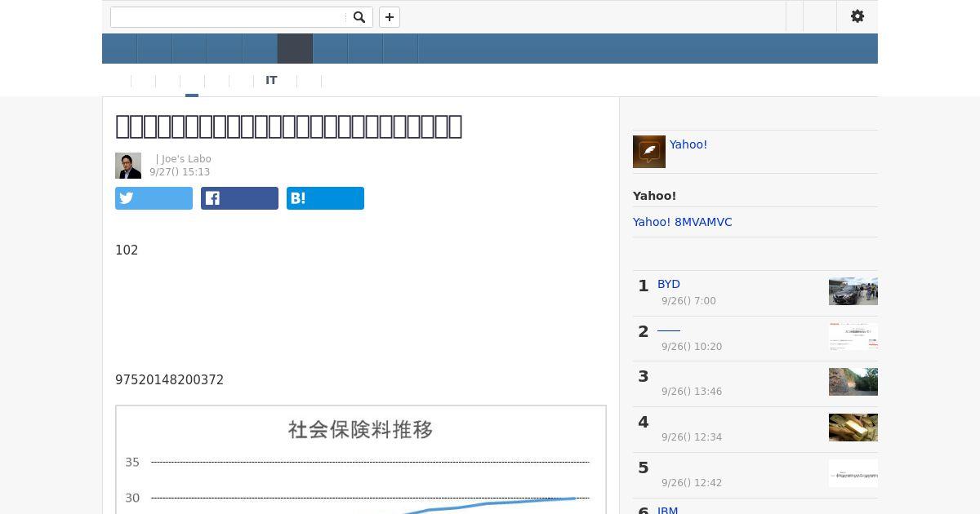
Task: Focus the search input field
Action: [x=229, y=17]
